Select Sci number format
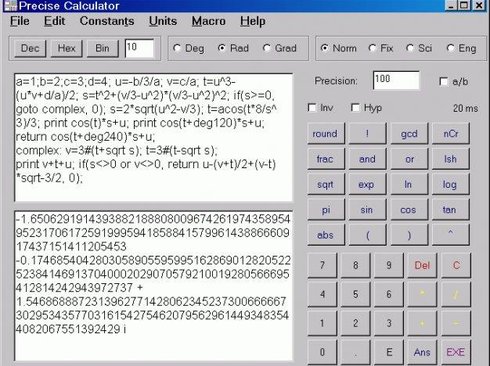Viewport: 490px width, 366px height. pyautogui.click(x=419, y=48)
